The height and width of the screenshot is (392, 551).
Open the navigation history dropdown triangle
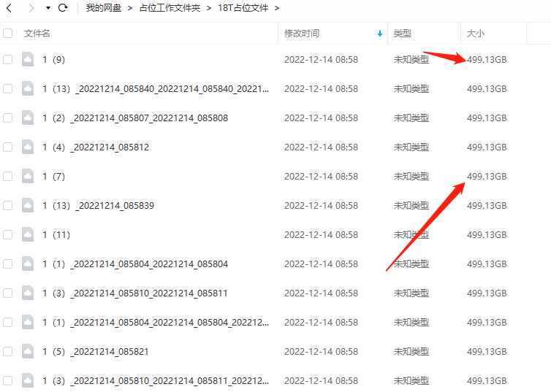[48, 8]
